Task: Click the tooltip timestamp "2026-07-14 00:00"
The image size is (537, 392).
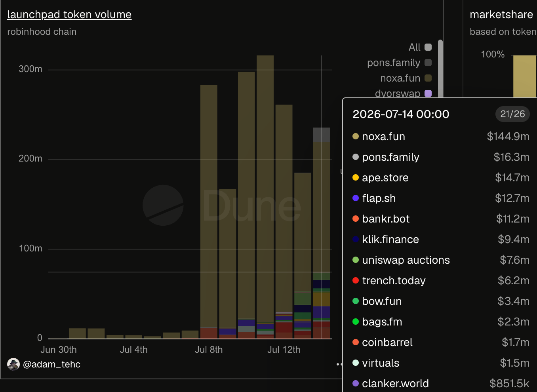Action: [401, 114]
